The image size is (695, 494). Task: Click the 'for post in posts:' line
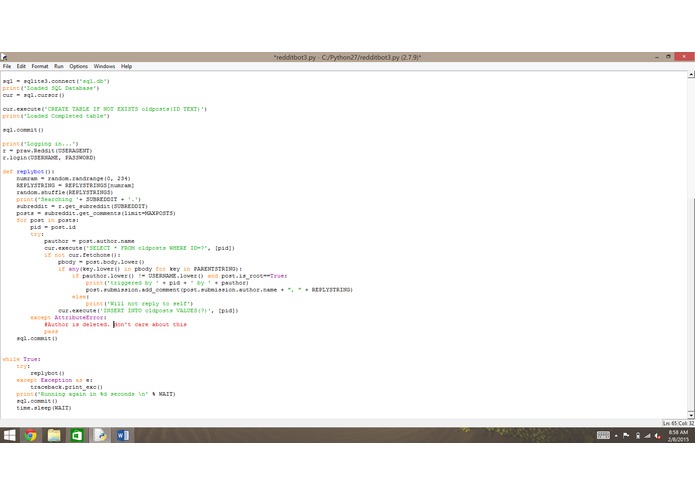(x=47, y=220)
